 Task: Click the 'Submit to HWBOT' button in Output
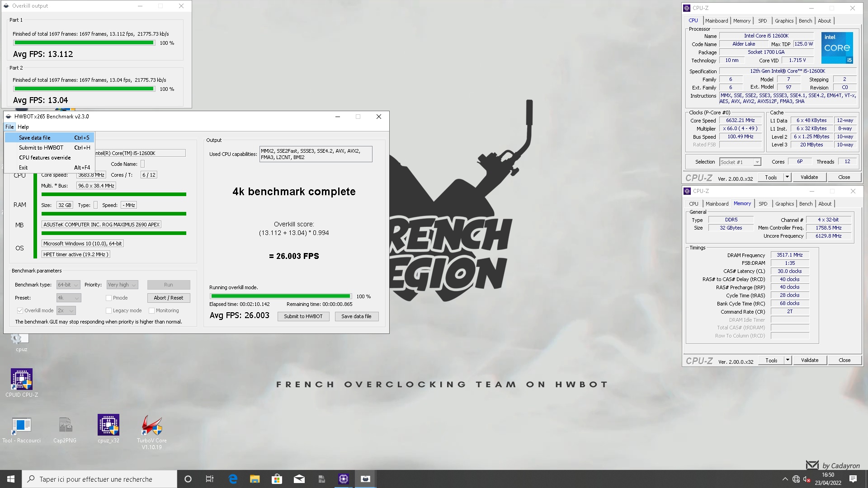point(303,316)
